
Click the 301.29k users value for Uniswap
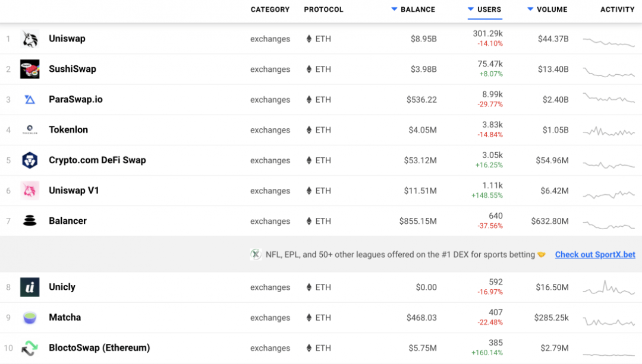487,33
